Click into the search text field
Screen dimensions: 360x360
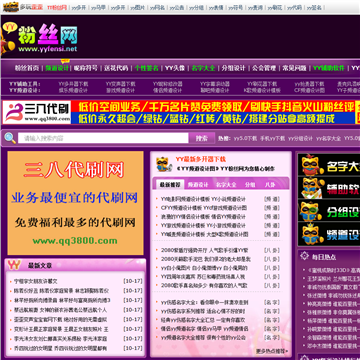pyautogui.click(x=103, y=138)
